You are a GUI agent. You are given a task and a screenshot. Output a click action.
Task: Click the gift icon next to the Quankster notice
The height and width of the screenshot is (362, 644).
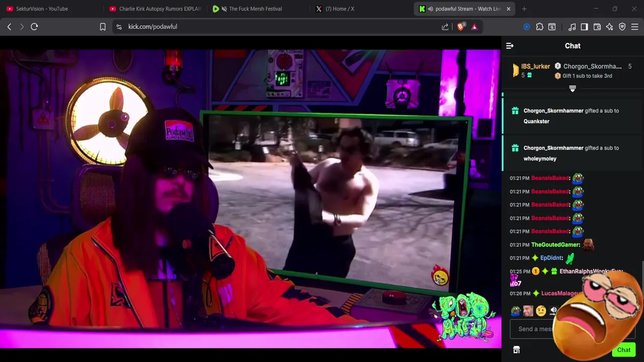click(x=515, y=111)
